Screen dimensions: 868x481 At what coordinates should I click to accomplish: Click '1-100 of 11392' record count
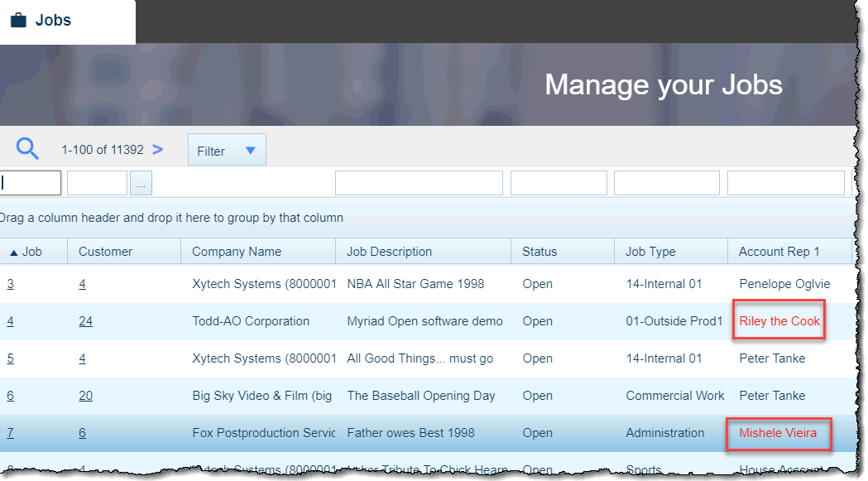coord(103,150)
